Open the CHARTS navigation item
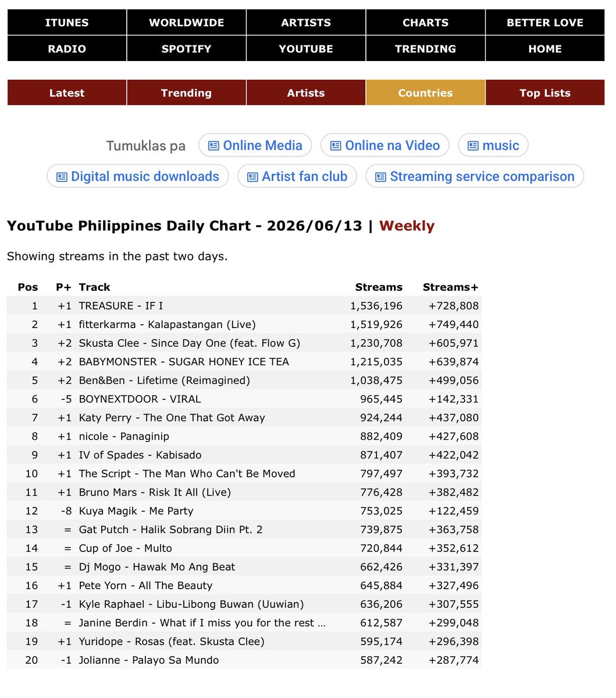The height and width of the screenshot is (698, 616). pyautogui.click(x=425, y=23)
